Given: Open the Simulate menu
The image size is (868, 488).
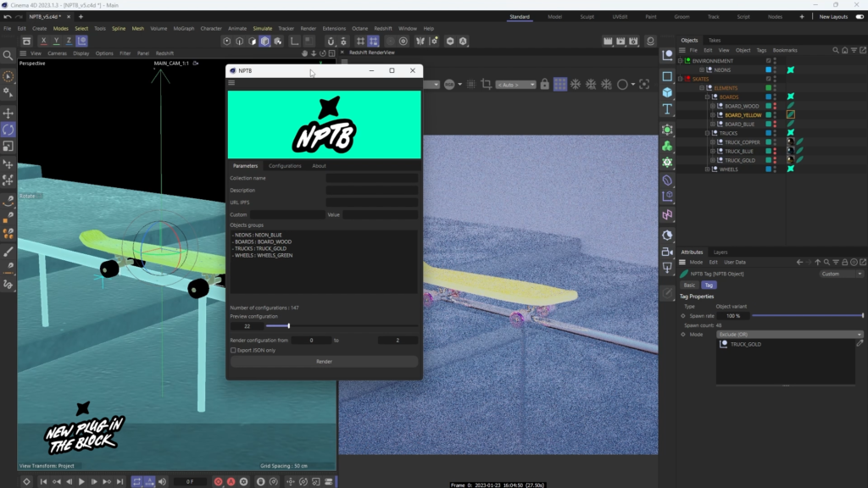Looking at the screenshot, I should [263, 29].
